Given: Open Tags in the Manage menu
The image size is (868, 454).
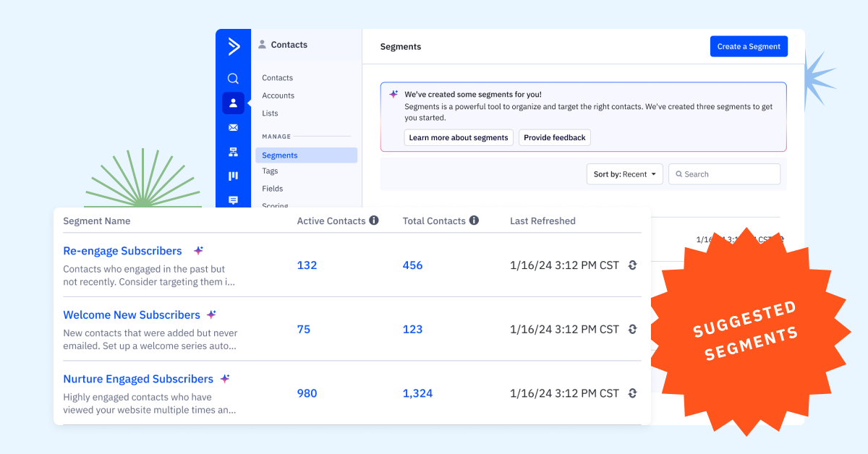Looking at the screenshot, I should pos(270,171).
